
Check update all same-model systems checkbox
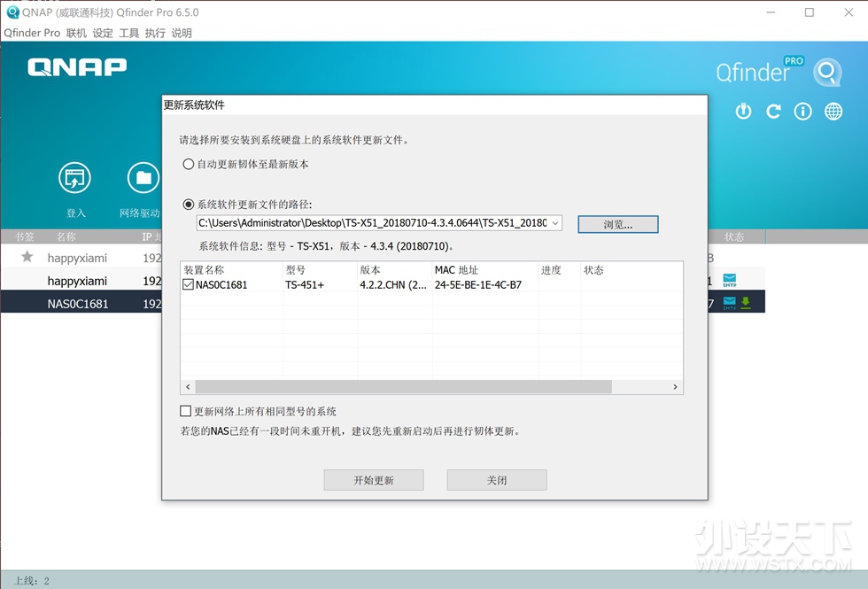pyautogui.click(x=185, y=411)
